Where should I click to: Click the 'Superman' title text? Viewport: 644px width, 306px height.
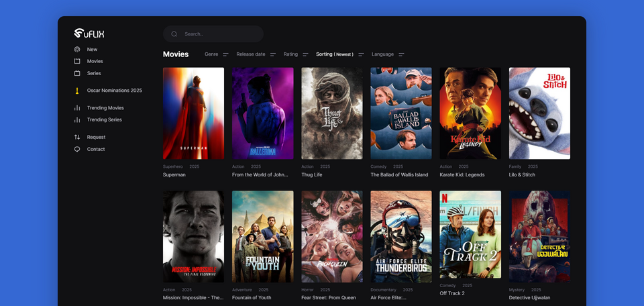(x=174, y=174)
